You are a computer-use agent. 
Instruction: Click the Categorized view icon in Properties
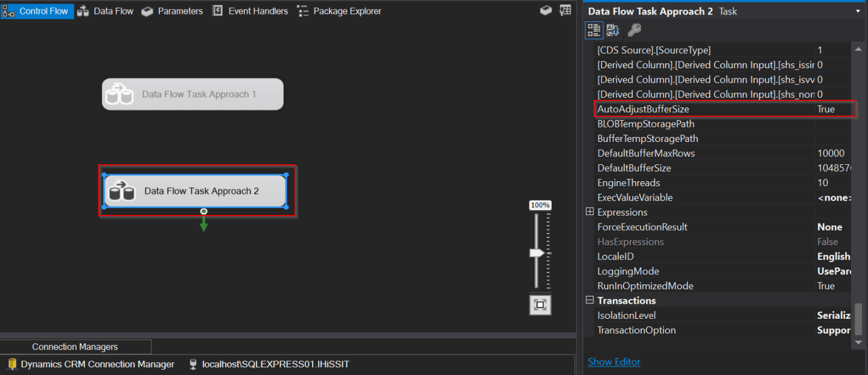594,30
